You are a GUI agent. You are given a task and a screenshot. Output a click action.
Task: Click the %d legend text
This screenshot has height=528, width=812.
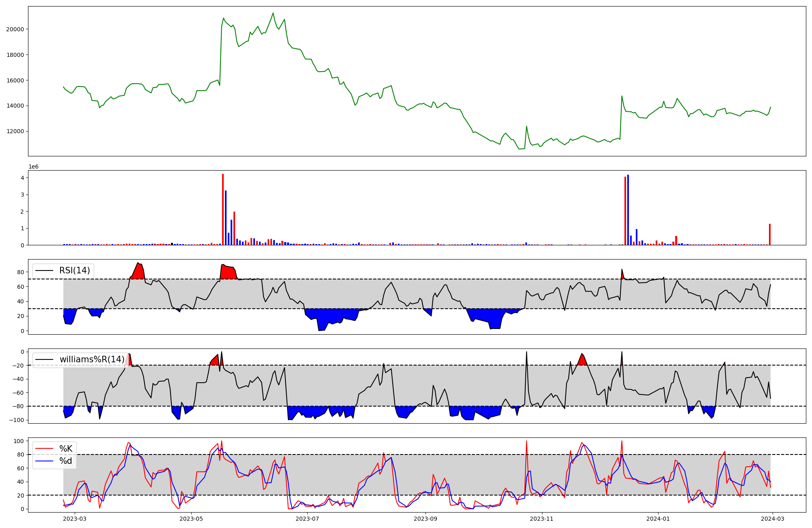point(66,461)
